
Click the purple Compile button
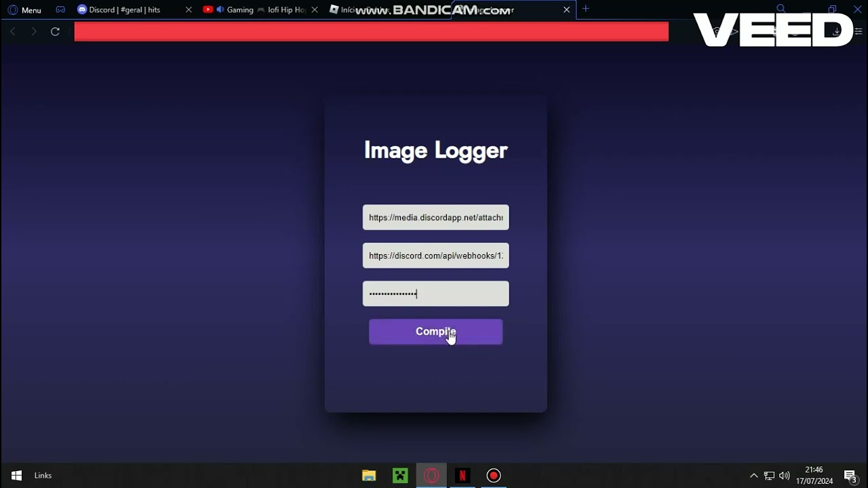435,331
